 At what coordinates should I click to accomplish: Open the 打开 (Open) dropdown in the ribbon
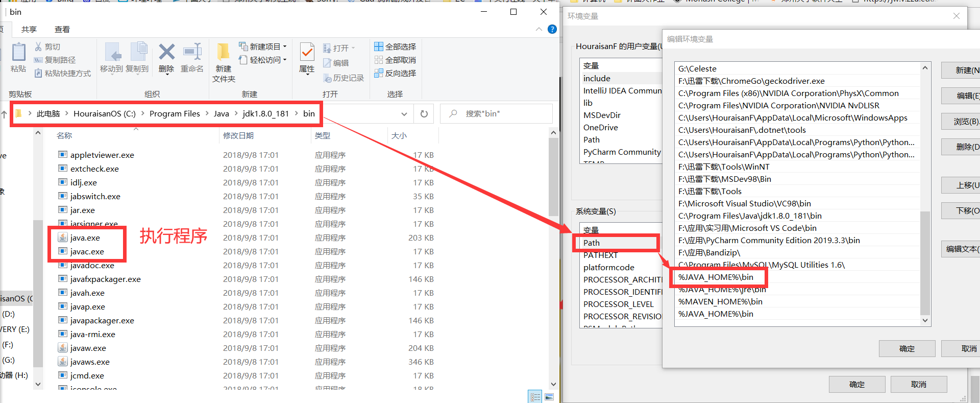(339, 49)
